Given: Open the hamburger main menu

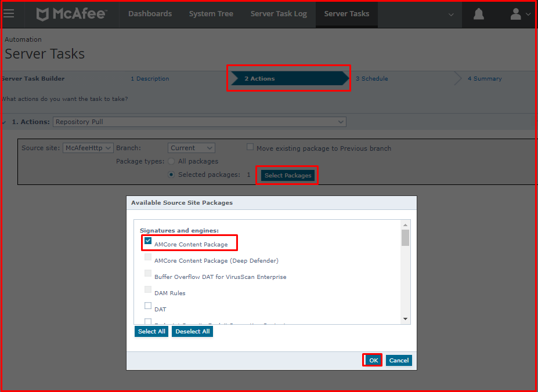Looking at the screenshot, I should (x=9, y=14).
